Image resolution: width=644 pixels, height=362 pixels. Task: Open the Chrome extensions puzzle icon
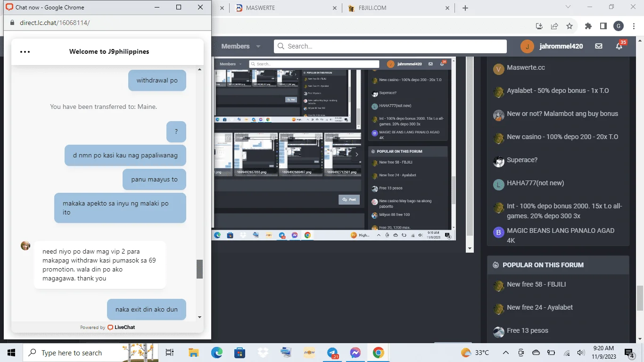coord(588,26)
